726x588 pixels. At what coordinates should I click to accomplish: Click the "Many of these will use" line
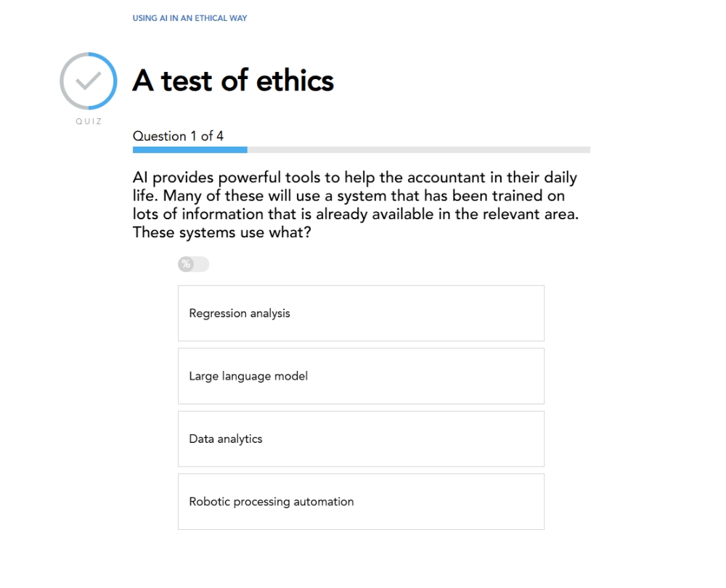pos(348,196)
